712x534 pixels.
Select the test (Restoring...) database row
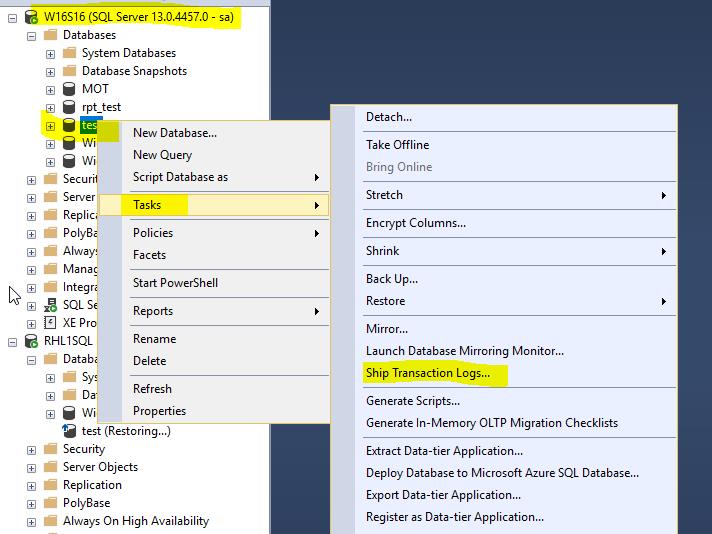[126, 431]
